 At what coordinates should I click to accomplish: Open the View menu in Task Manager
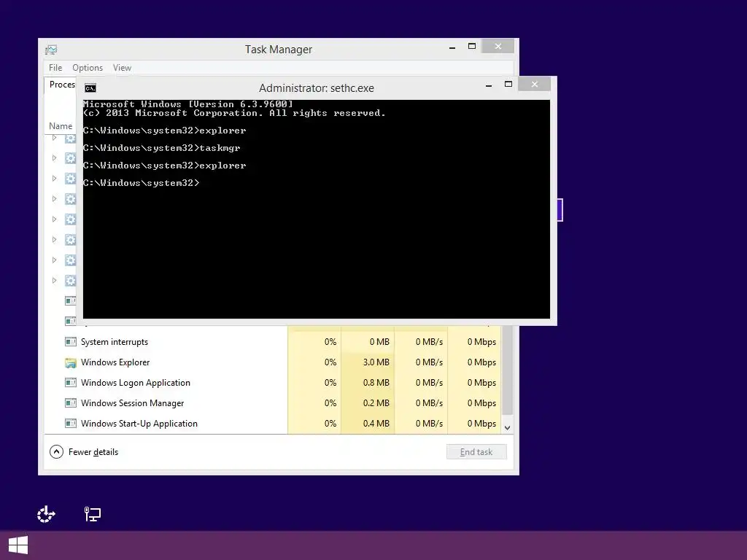coord(122,68)
